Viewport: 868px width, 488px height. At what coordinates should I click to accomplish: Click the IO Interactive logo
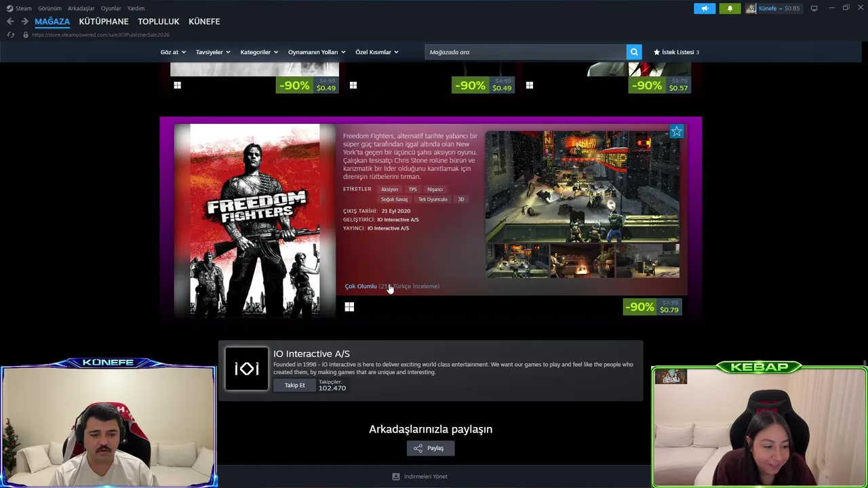point(247,369)
